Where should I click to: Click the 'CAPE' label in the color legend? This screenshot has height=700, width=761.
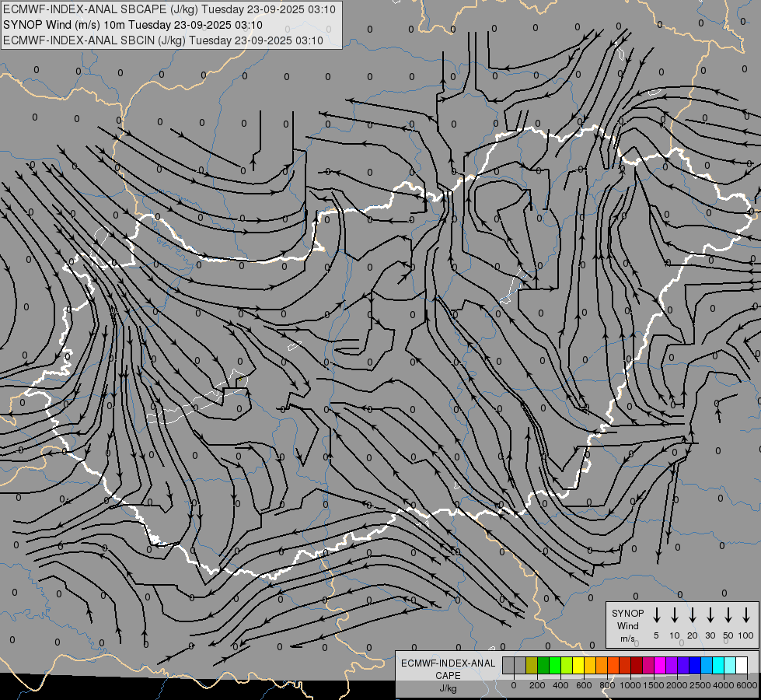pos(448,676)
